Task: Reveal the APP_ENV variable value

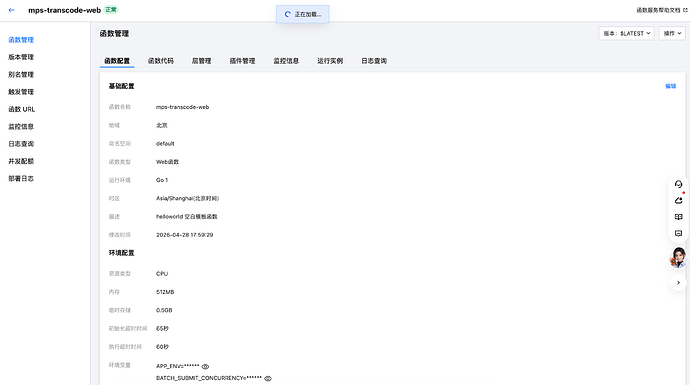Action: [205, 366]
